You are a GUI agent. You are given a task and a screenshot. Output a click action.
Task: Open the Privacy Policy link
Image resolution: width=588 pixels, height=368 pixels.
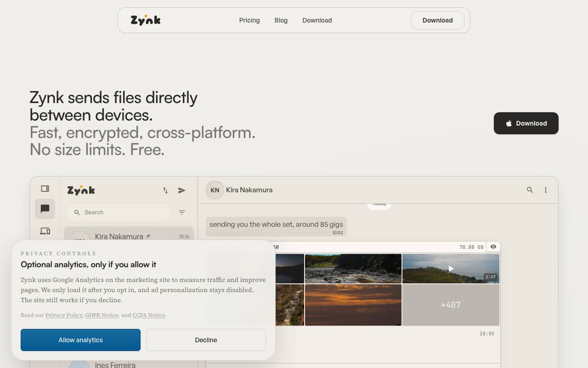coord(64,315)
